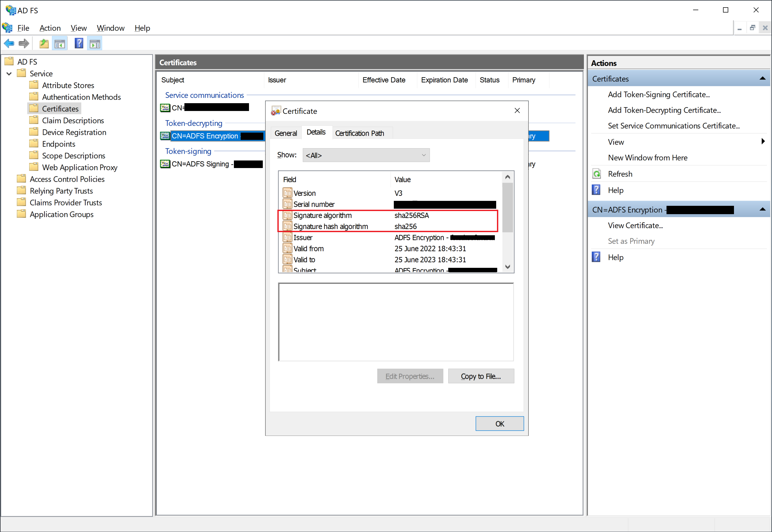Screen dimensions: 772x532
Task: Open the File menu
Action: [23, 28]
